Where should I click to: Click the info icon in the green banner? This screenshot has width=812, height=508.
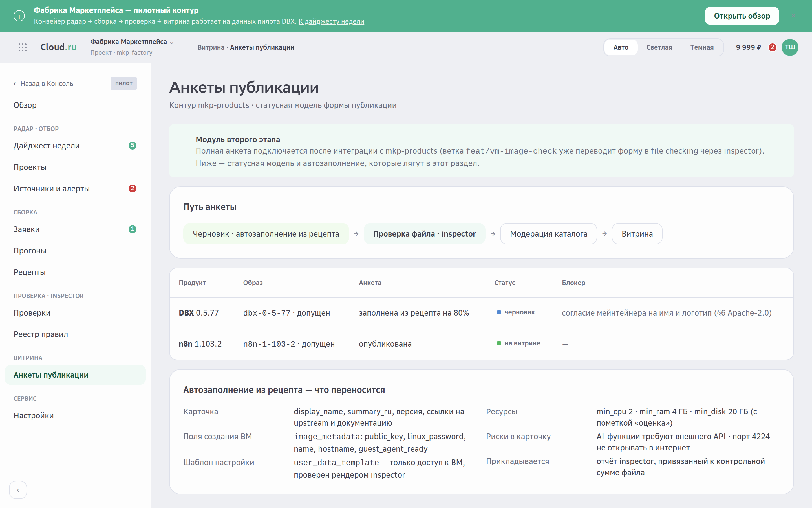point(19,16)
